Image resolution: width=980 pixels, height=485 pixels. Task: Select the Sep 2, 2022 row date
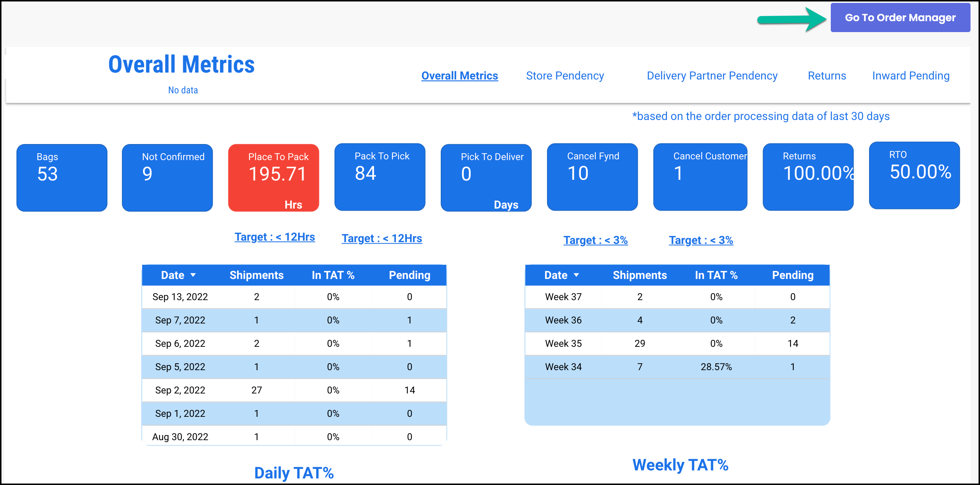click(180, 390)
